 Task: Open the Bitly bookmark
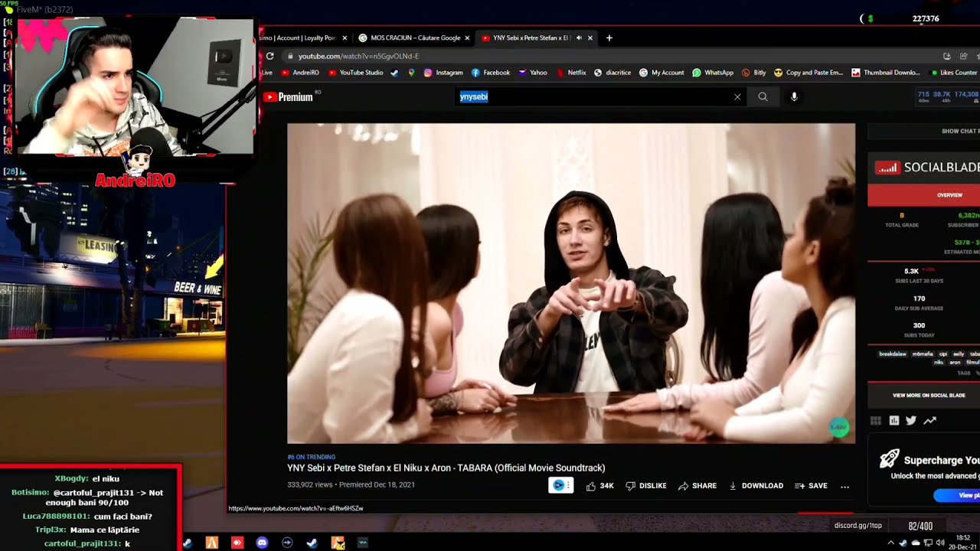[x=754, y=73]
